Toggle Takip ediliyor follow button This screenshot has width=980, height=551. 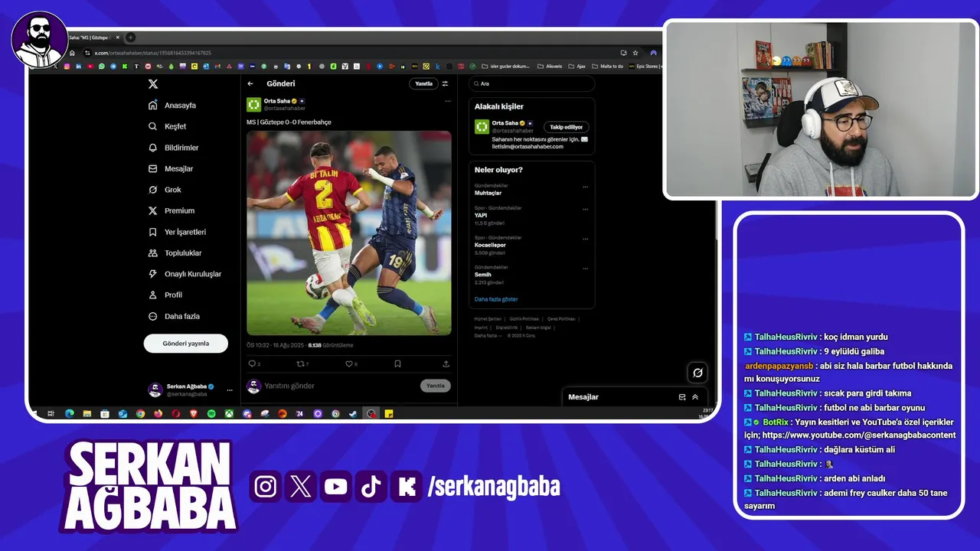(567, 127)
